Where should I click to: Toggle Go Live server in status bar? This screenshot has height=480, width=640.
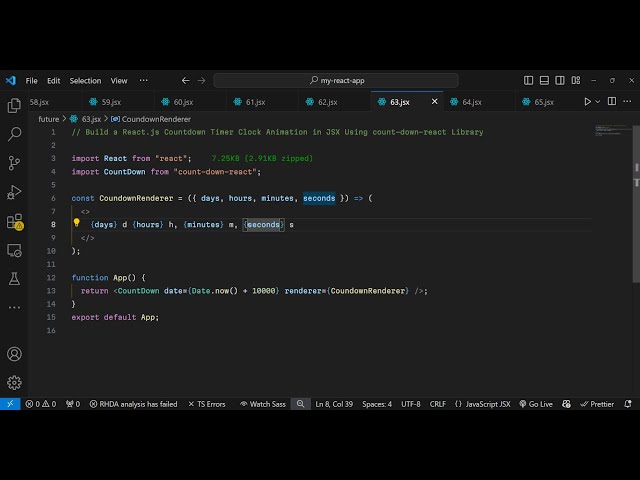[536, 404]
